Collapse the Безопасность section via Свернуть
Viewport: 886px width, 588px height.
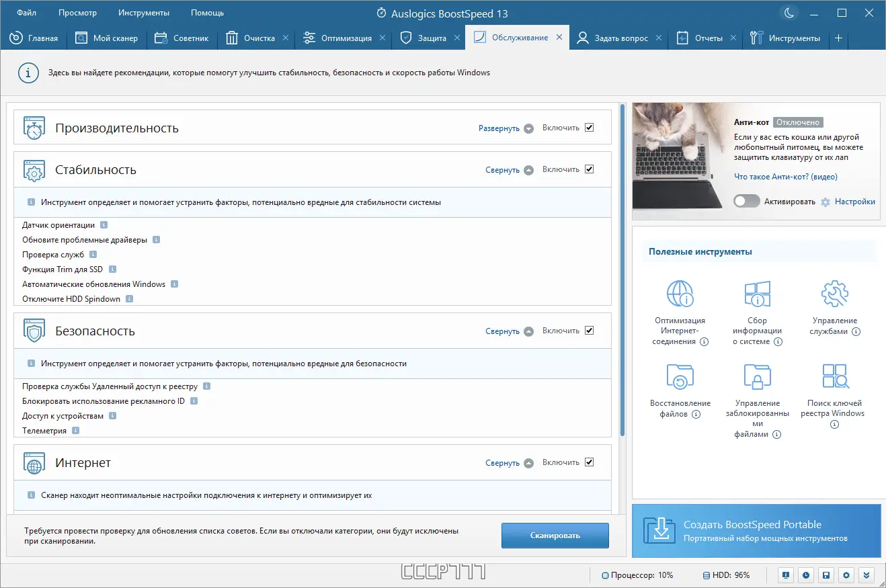[509, 331]
